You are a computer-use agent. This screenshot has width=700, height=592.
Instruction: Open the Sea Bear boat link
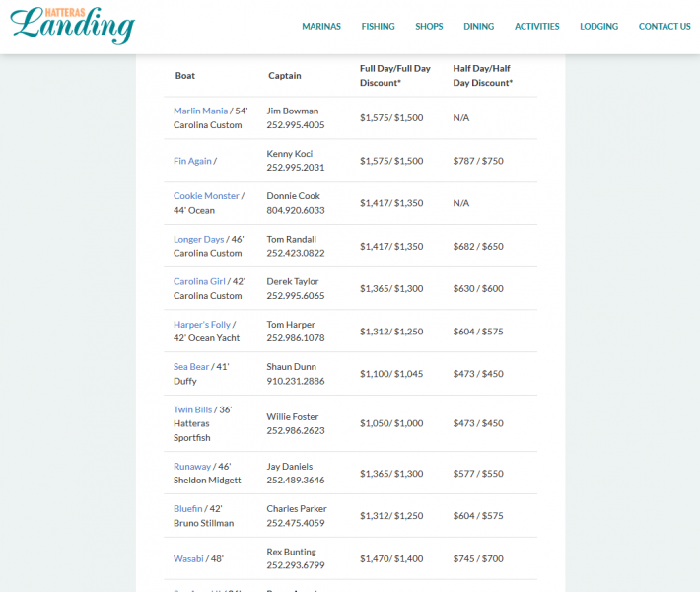click(x=191, y=367)
